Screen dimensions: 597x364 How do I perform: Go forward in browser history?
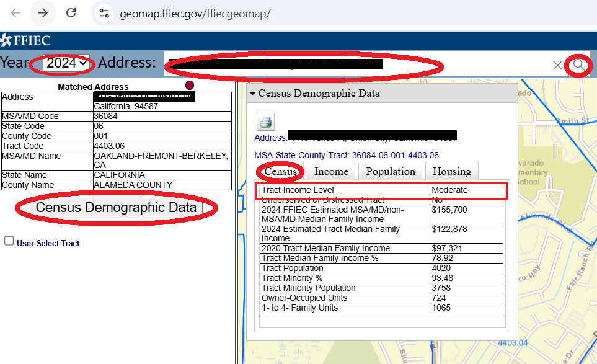point(43,13)
